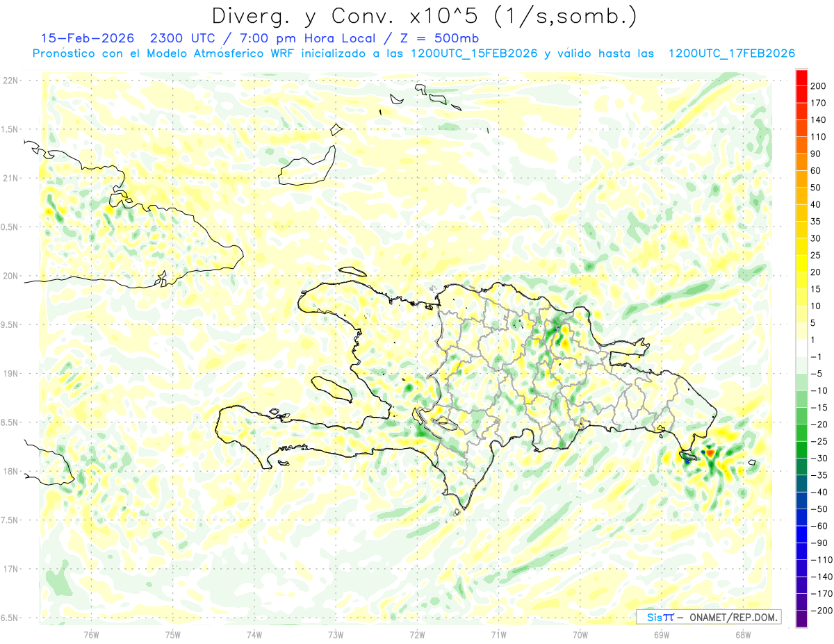The height and width of the screenshot is (644, 834).
Task: Click the color scale value '110'
Action: [819, 138]
